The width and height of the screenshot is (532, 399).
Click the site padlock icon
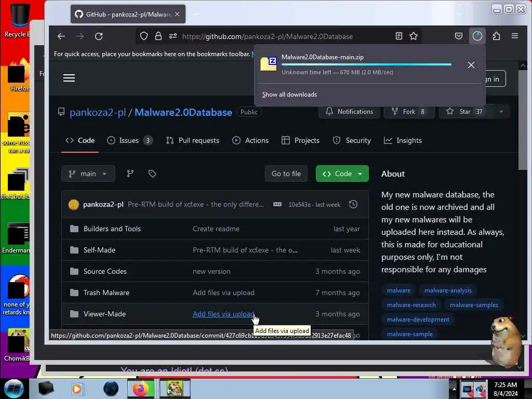pos(158,36)
